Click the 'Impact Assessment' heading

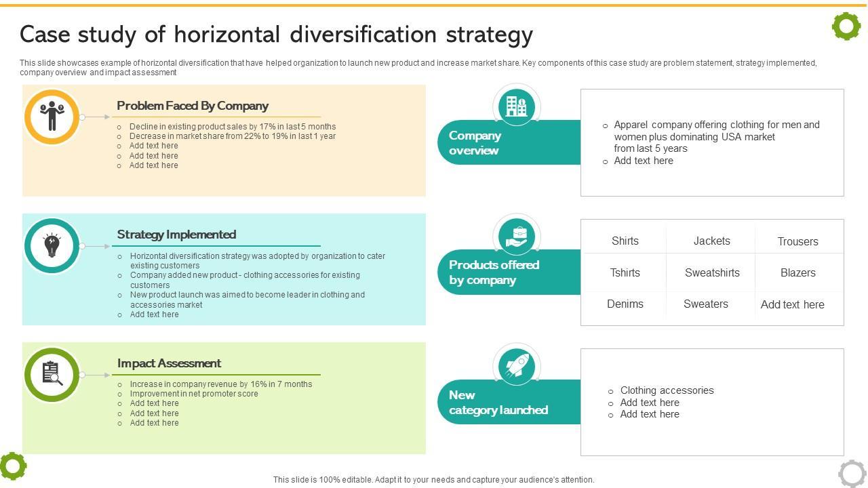[169, 363]
